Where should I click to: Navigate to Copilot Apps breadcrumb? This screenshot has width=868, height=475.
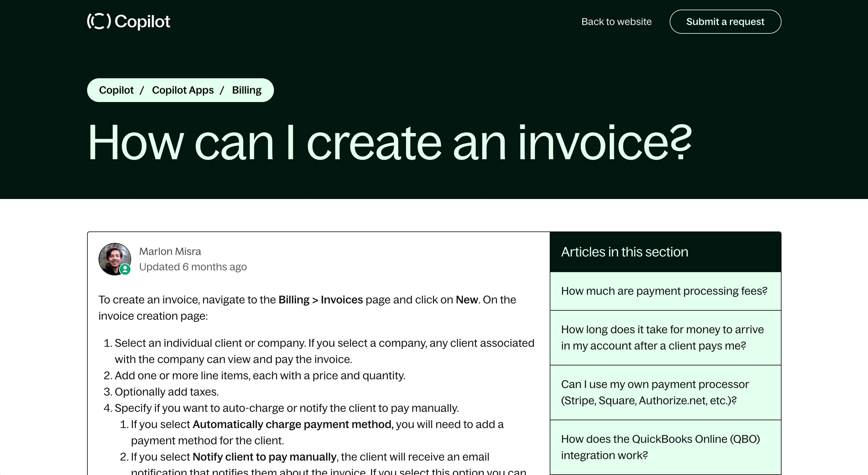click(183, 90)
